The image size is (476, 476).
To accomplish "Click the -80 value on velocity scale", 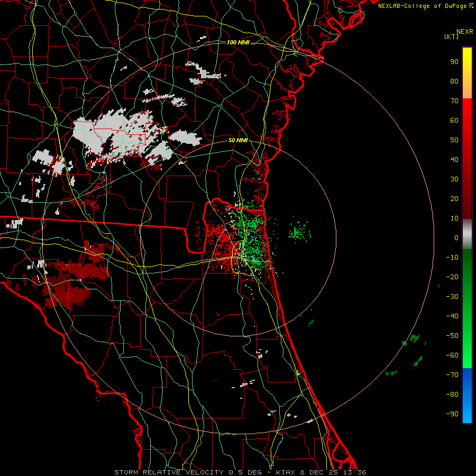I will point(452,395).
